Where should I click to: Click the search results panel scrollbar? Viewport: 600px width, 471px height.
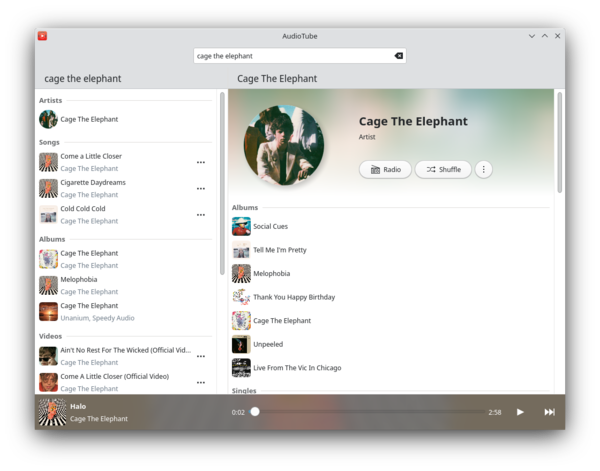(222, 183)
